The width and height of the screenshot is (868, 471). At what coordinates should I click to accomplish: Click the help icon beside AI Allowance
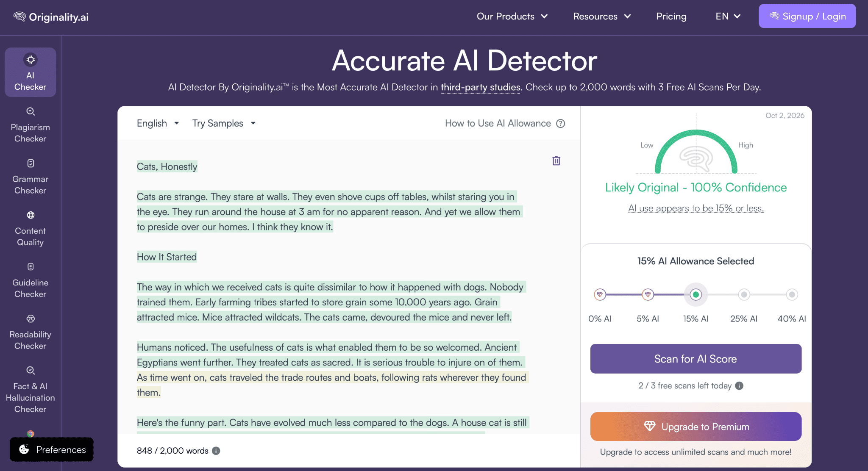pos(561,123)
